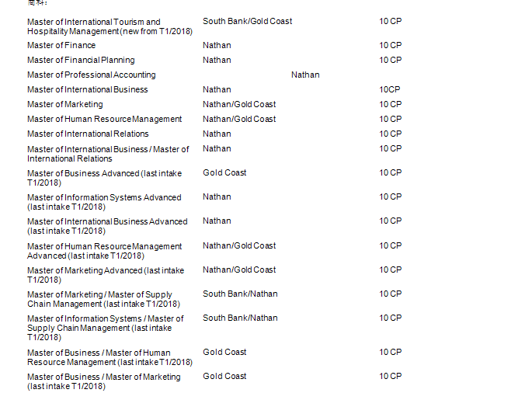Click Master of Business / Master of Human Resource Management
Image resolution: width=532 pixels, height=393 pixels.
pyautogui.click(x=110, y=357)
